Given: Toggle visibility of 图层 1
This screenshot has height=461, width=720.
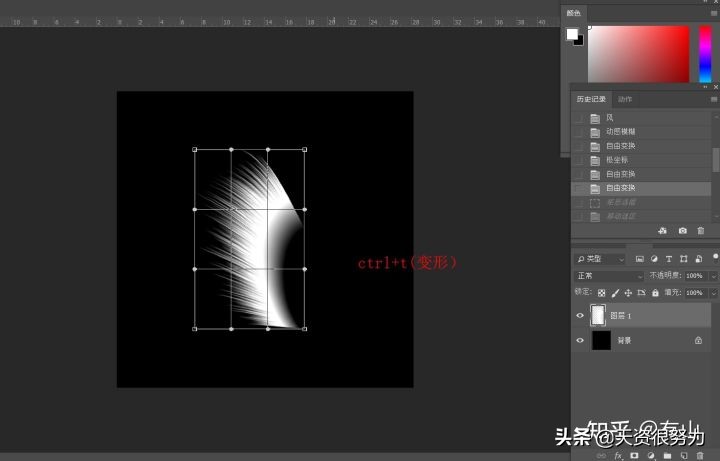Looking at the screenshot, I should (580, 315).
